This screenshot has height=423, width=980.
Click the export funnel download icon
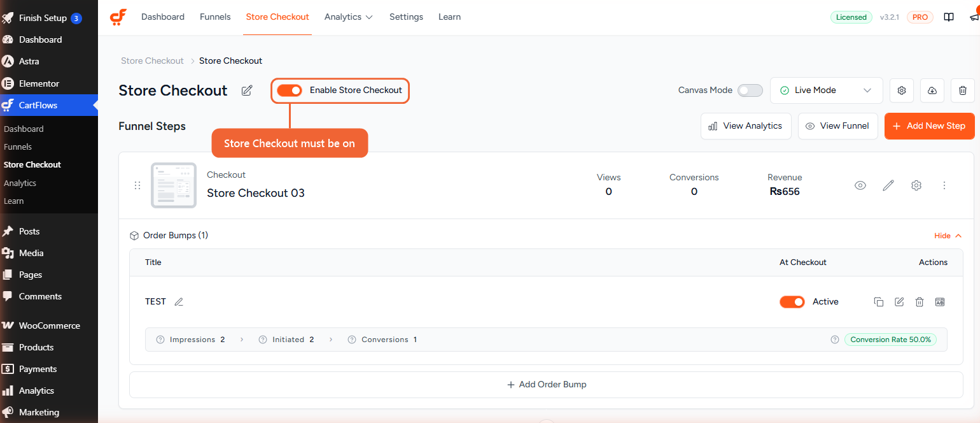[x=932, y=90]
